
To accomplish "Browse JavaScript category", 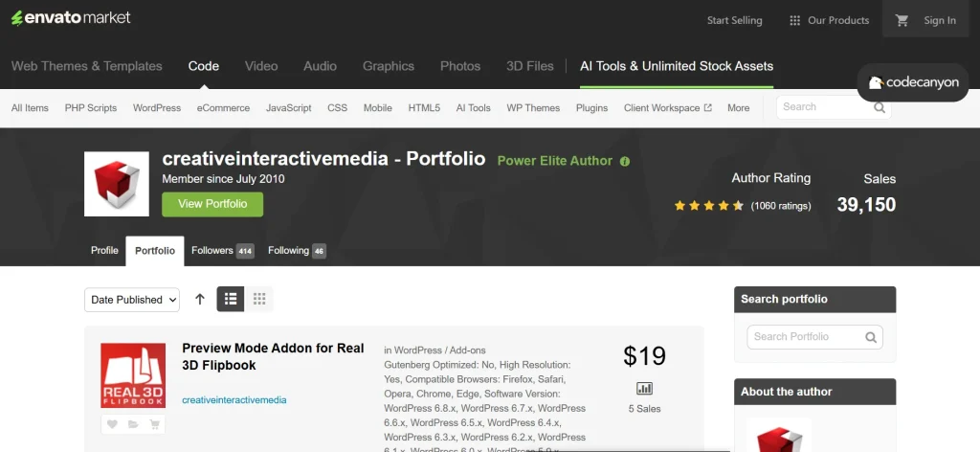I will coord(289,107).
